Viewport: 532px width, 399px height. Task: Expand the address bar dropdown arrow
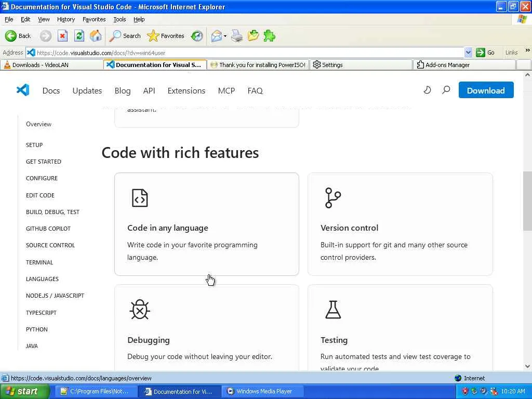[468, 52]
